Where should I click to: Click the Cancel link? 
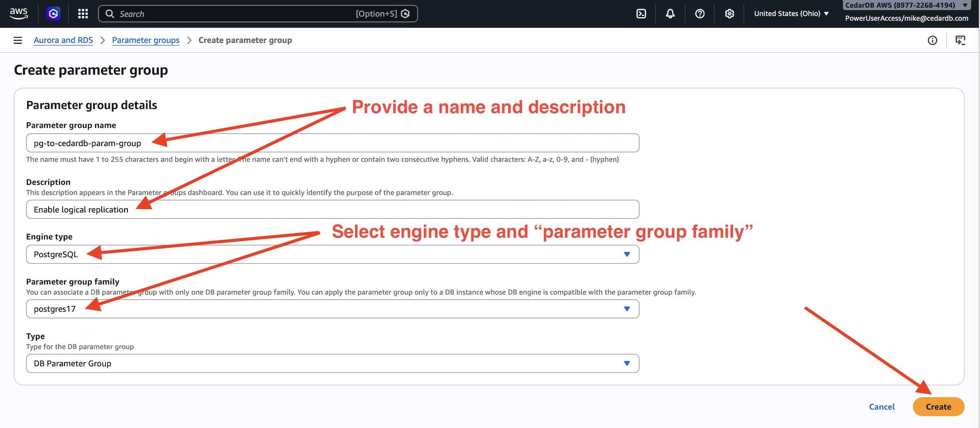882,406
